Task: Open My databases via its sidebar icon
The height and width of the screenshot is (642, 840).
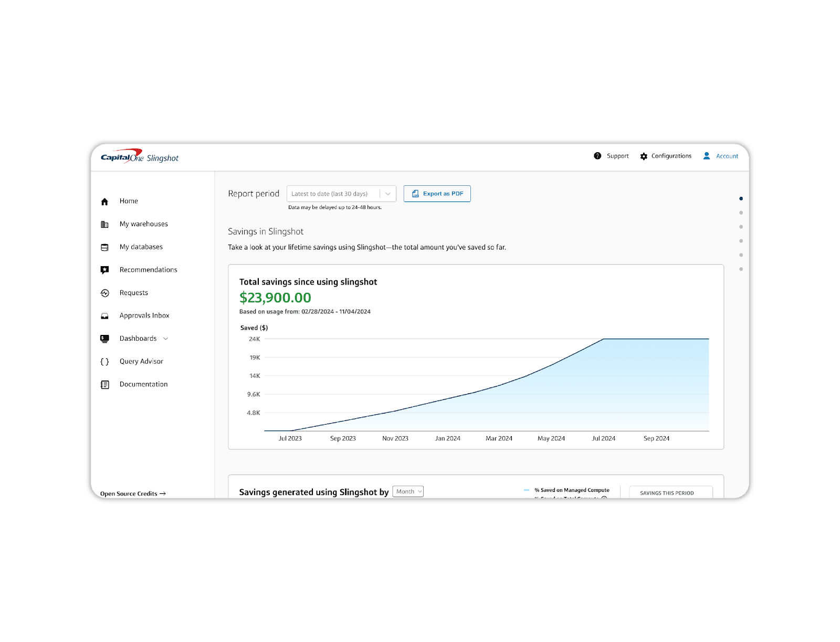Action: click(x=104, y=247)
